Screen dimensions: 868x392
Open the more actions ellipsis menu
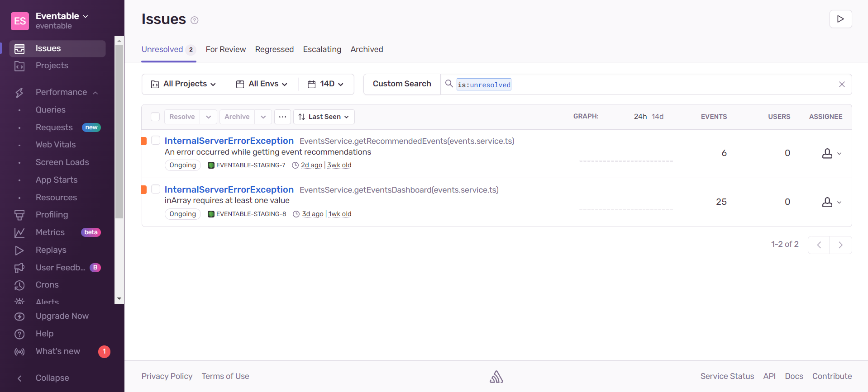coord(282,117)
